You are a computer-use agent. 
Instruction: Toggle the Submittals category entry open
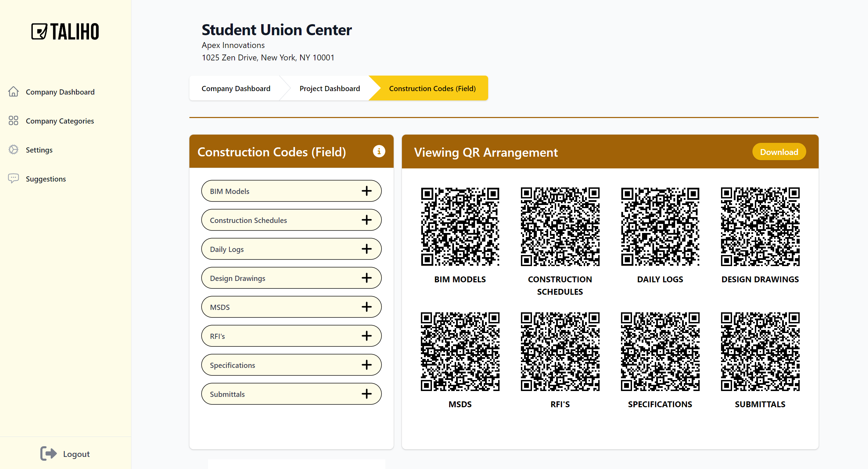367,394
